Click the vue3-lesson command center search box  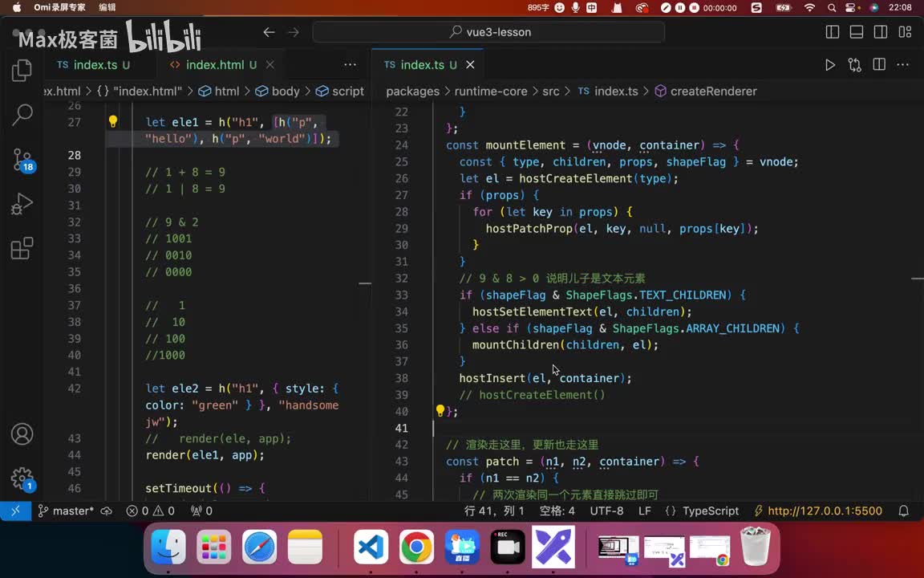click(488, 32)
